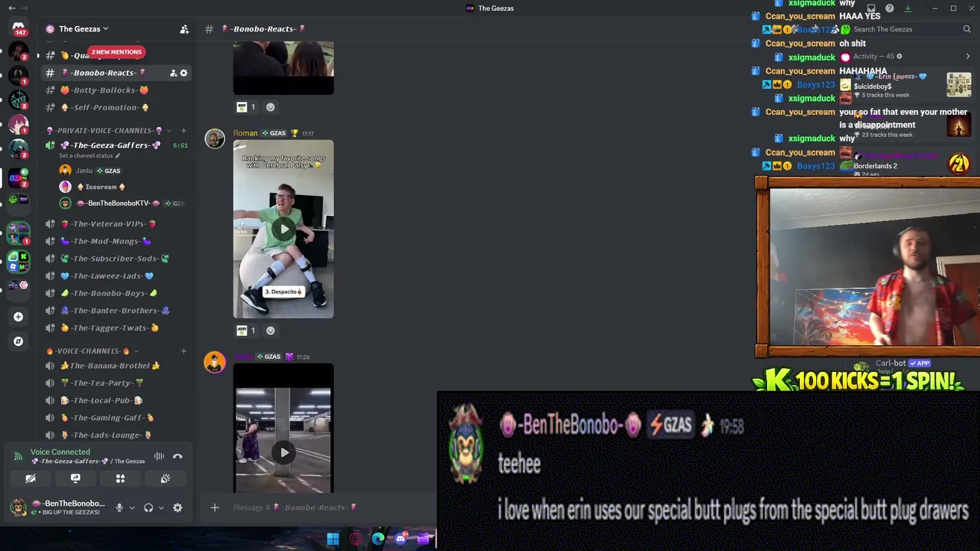Open the $uicideboy$ album art thumbnail

(x=959, y=84)
